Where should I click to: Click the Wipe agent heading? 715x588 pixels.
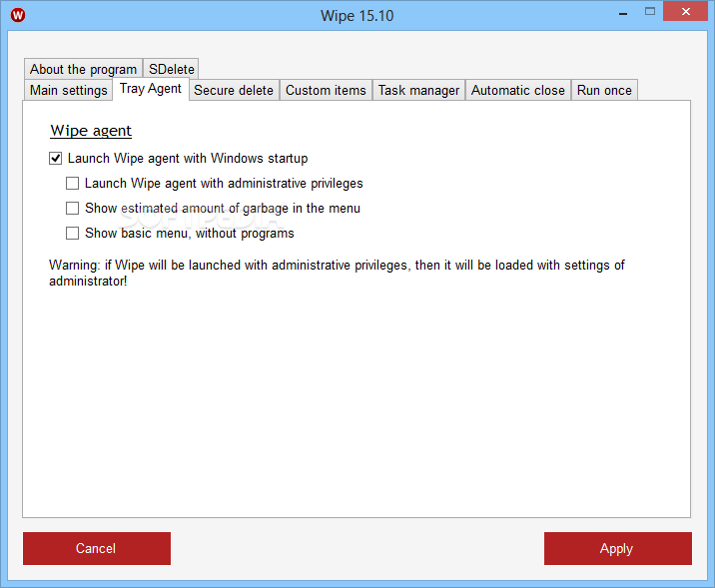click(91, 131)
